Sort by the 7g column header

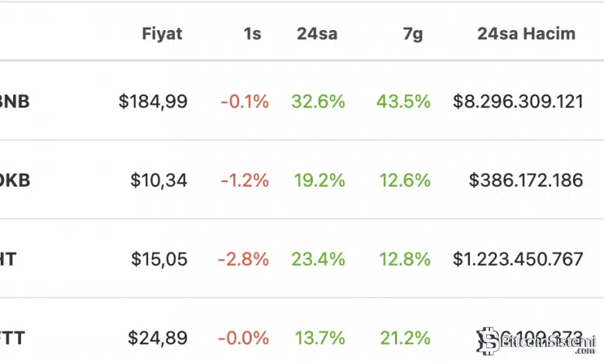click(x=414, y=34)
